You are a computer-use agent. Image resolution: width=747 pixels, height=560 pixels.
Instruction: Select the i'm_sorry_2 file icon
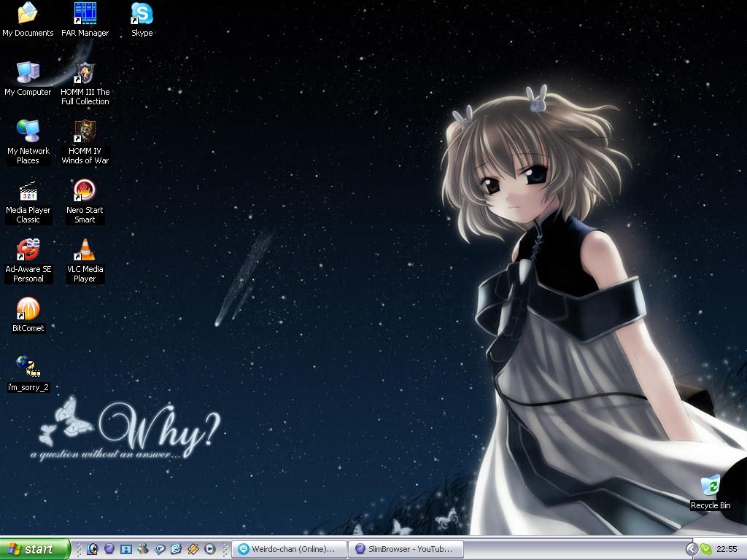click(x=28, y=374)
